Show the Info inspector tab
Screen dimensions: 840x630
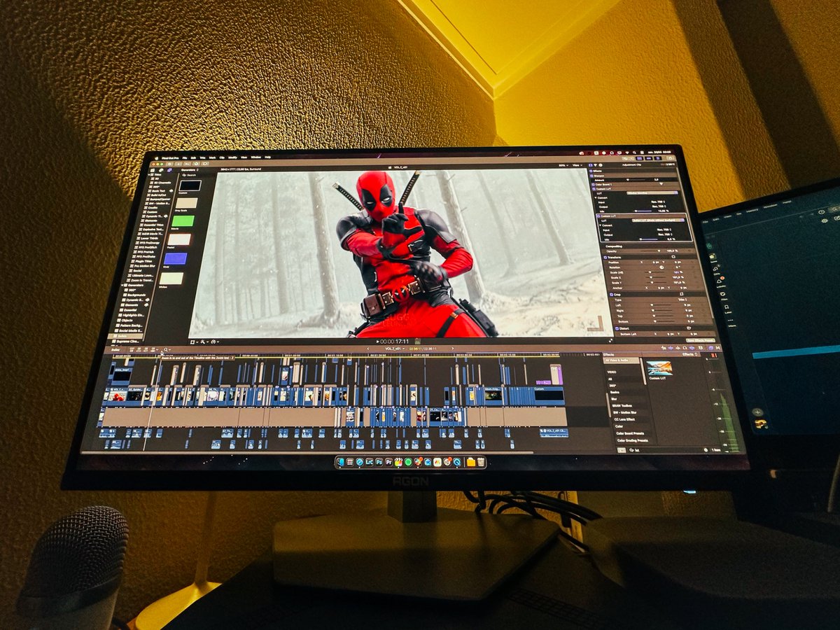tap(601, 165)
